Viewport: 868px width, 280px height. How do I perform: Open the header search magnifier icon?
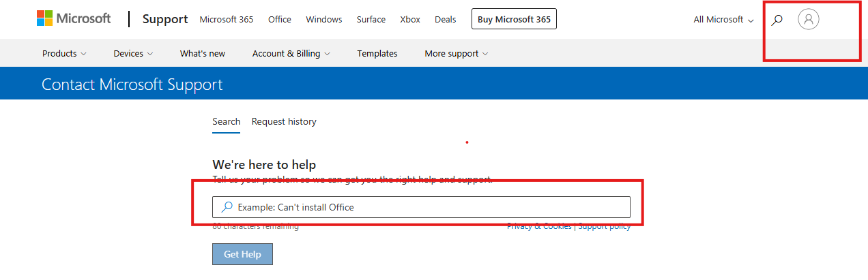pos(777,20)
